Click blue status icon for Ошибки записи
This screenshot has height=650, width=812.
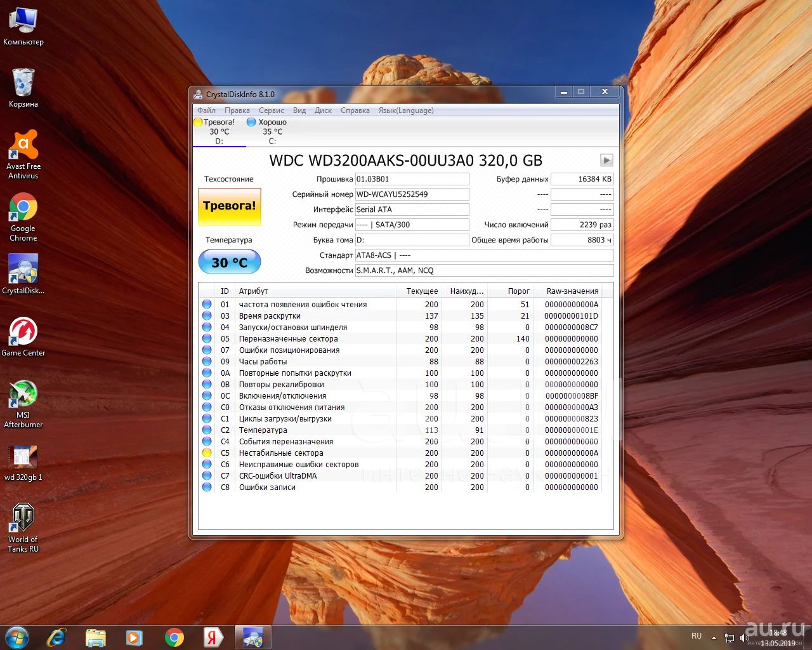pyautogui.click(x=207, y=487)
